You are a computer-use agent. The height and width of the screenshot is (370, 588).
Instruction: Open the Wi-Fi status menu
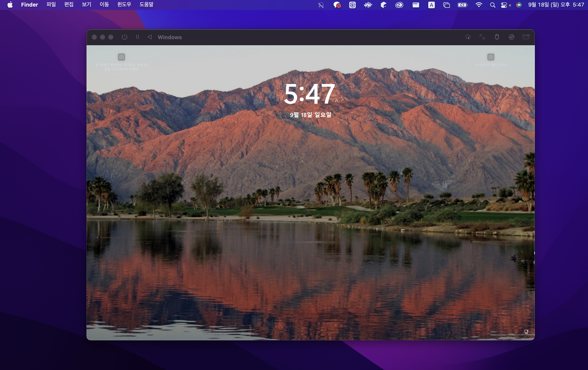pos(479,5)
